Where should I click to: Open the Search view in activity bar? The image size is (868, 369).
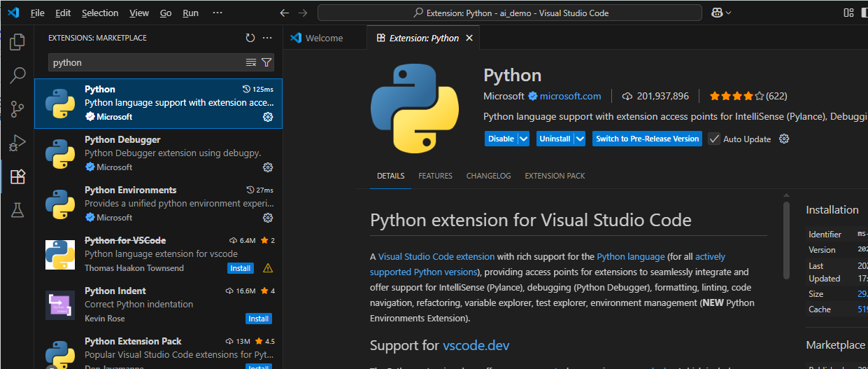pos(17,75)
